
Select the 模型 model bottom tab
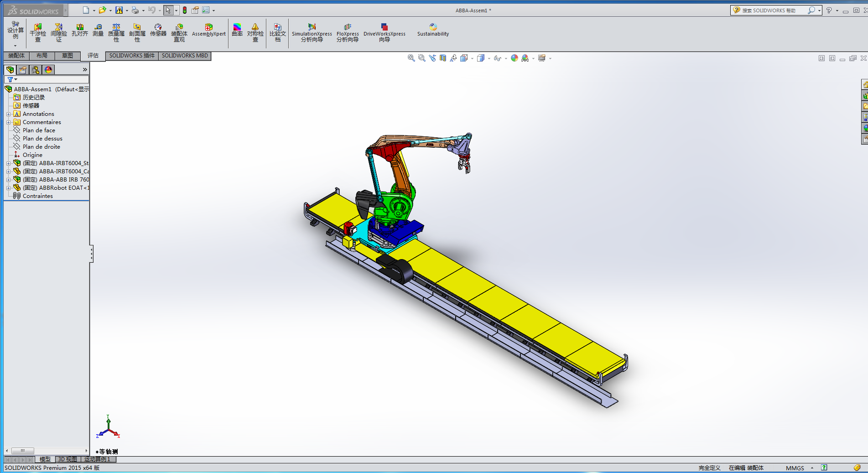pos(45,459)
